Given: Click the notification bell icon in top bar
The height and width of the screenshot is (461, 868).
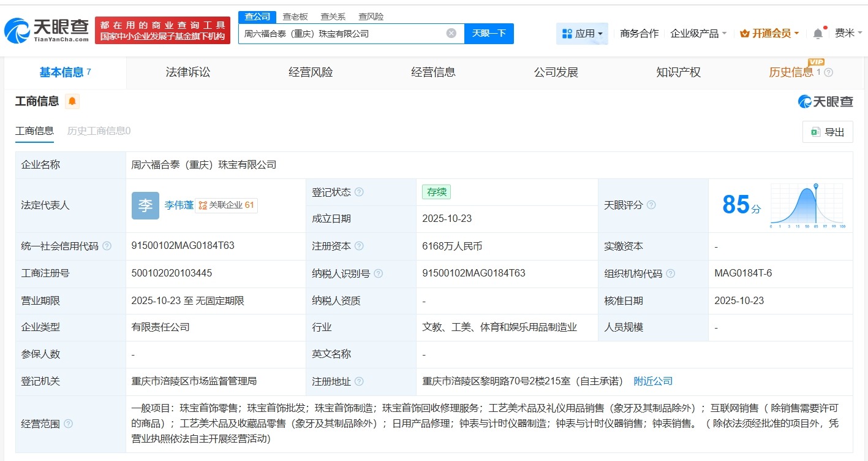Looking at the screenshot, I should coord(817,33).
